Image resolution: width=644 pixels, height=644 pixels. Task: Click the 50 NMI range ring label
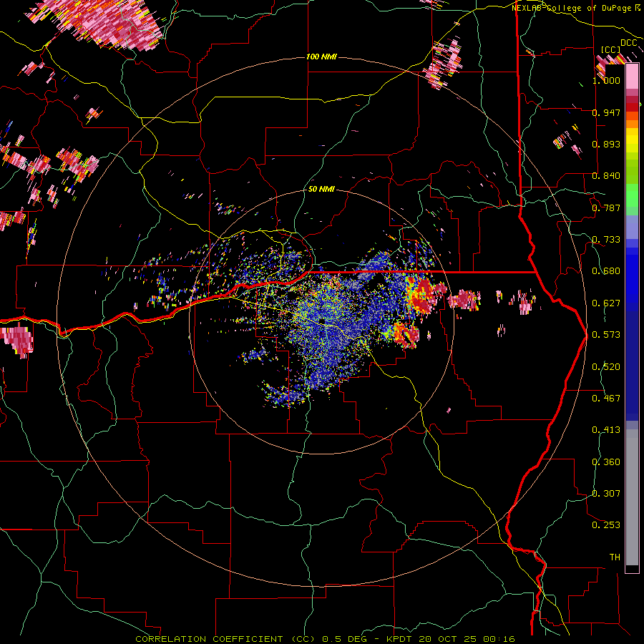click(321, 190)
